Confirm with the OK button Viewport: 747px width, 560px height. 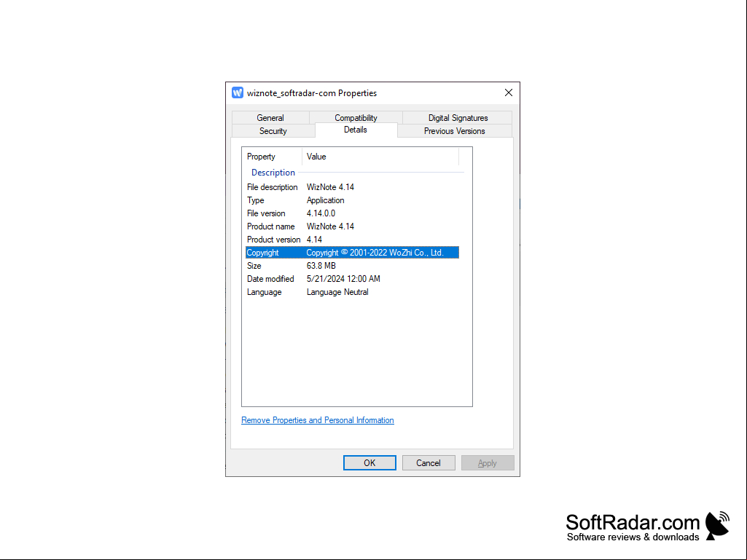[369, 463]
